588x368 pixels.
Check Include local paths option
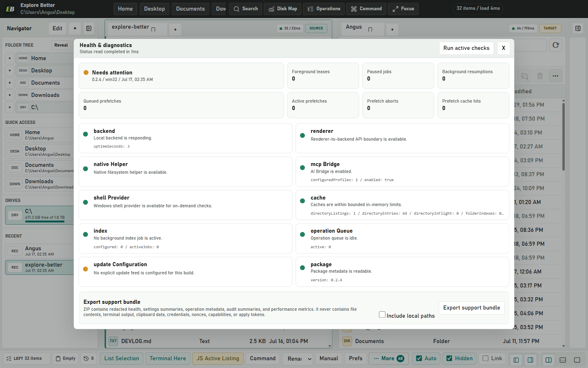click(382, 315)
